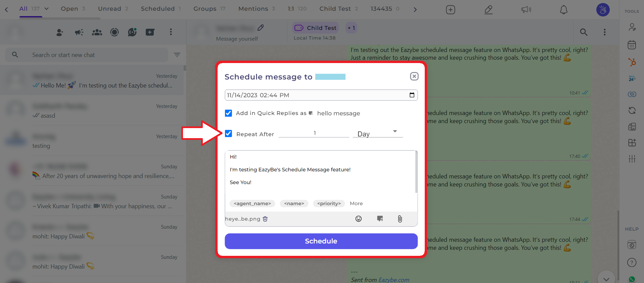This screenshot has width=644, height=283.
Task: Insert the <priority> placeholder tag
Action: coord(329,204)
